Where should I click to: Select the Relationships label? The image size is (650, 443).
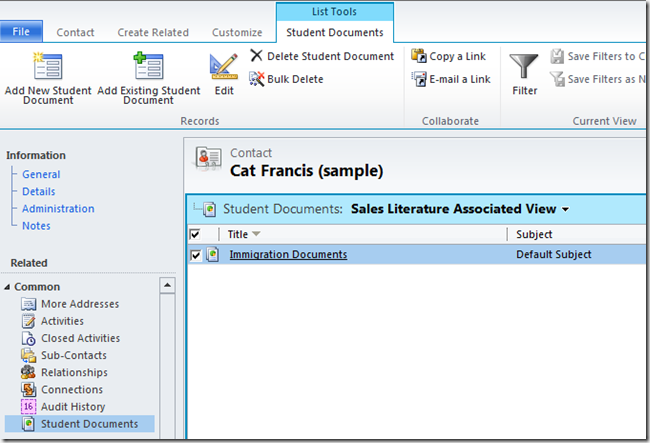[74, 373]
